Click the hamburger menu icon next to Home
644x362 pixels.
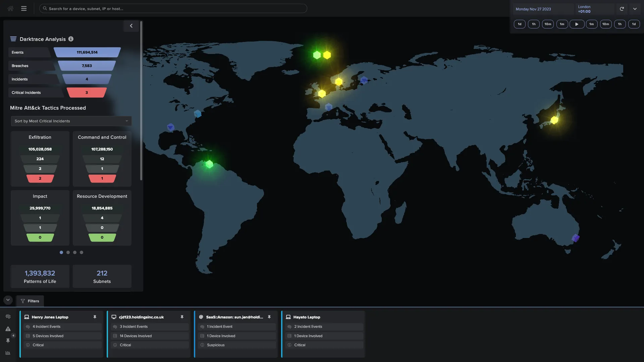[x=23, y=8]
